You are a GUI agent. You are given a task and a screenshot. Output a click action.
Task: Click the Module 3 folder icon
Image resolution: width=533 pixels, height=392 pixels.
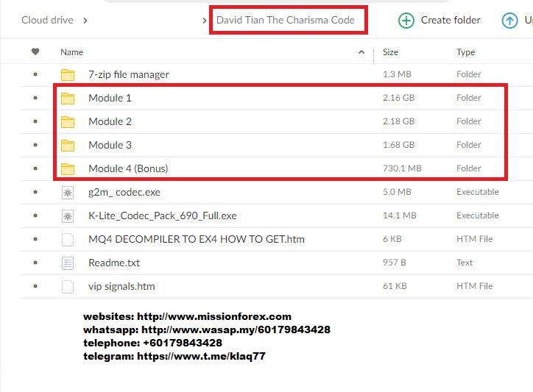point(68,146)
